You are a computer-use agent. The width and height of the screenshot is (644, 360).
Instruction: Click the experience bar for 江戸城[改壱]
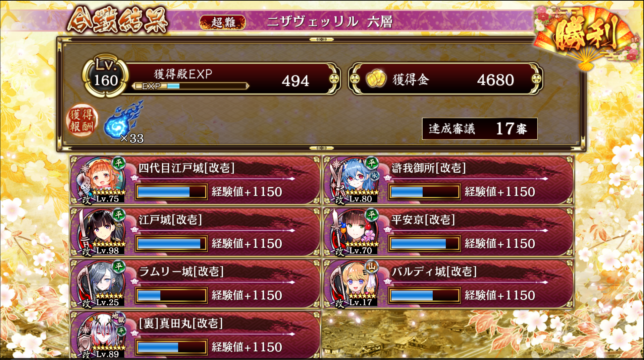171,244
